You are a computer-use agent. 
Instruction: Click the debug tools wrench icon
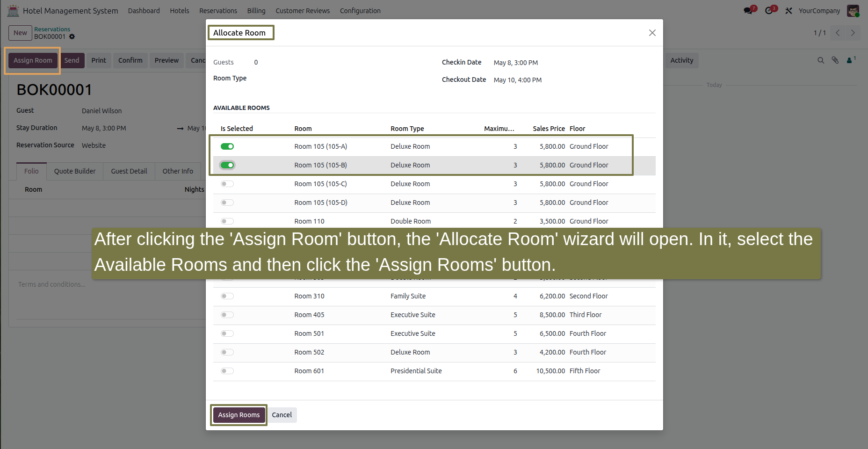coord(788,11)
